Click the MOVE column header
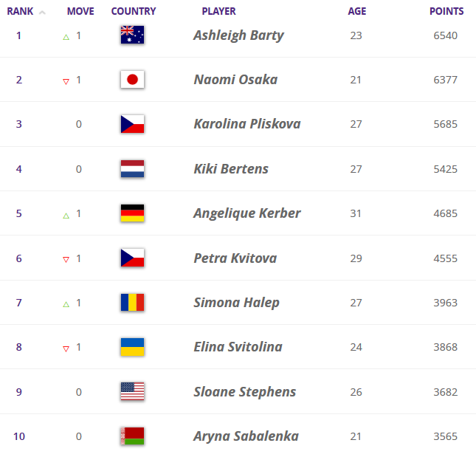The height and width of the screenshot is (457, 476). click(x=80, y=12)
